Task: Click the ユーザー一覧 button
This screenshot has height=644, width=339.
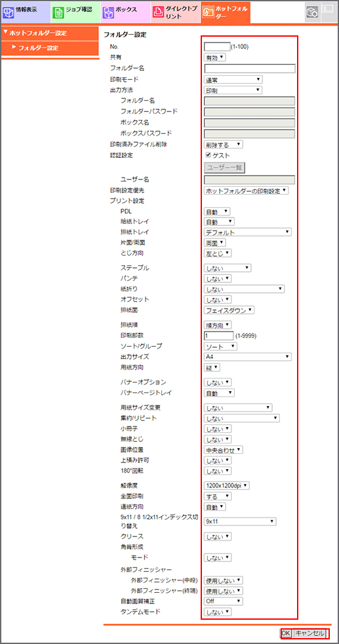Action: click(224, 168)
